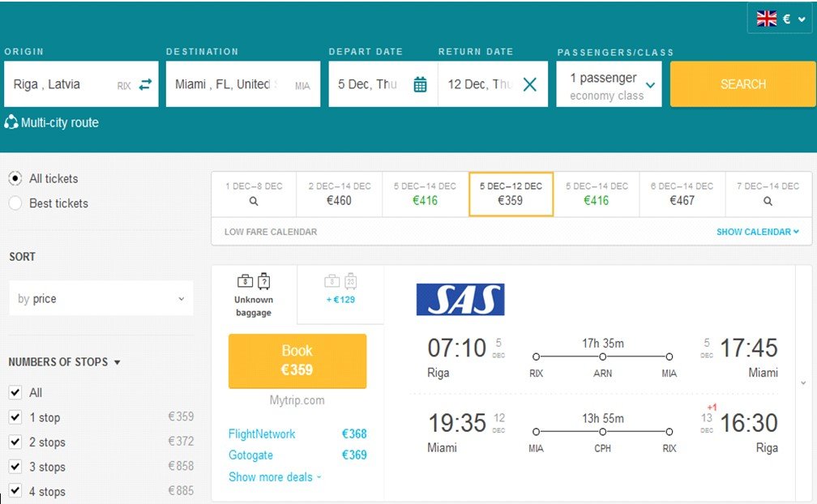Select the All tickets radio button

click(x=15, y=178)
